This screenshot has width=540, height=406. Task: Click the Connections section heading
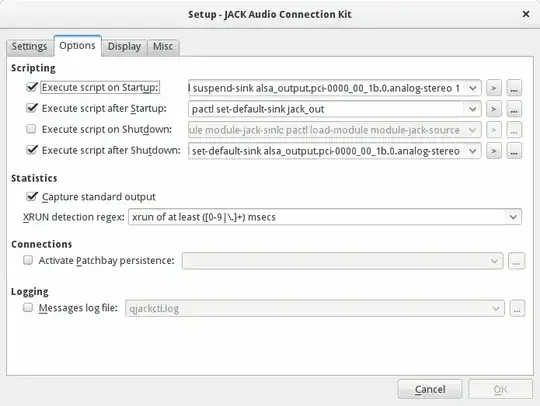coord(41,244)
